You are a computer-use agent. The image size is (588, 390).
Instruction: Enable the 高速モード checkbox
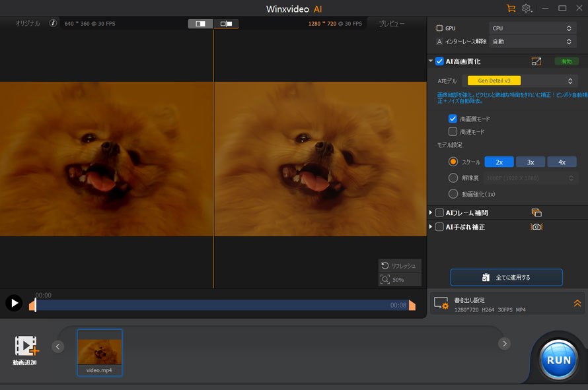point(453,132)
